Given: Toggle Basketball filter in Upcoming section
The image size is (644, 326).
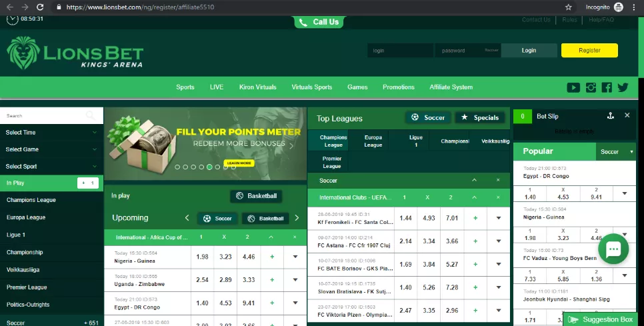Looking at the screenshot, I should pos(265,219).
